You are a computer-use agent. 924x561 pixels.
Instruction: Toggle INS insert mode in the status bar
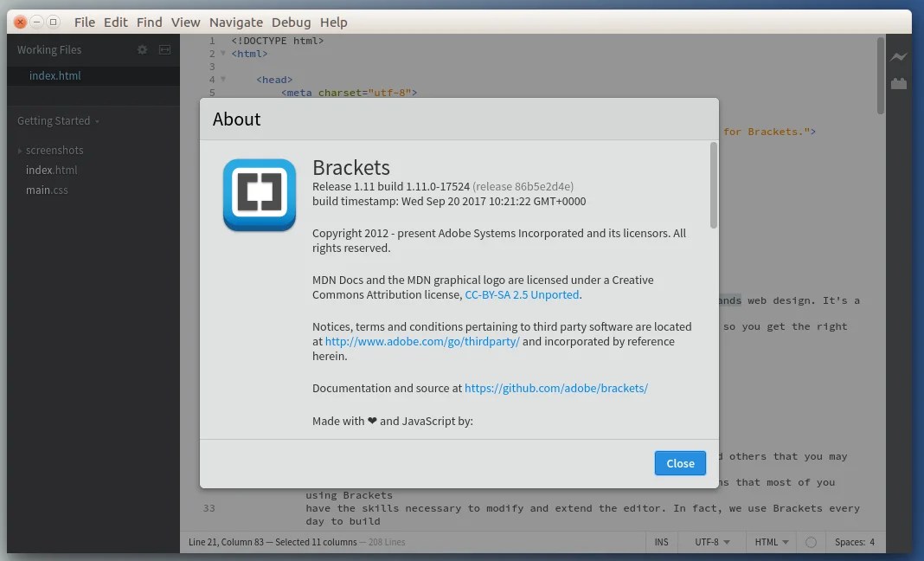pyautogui.click(x=661, y=542)
